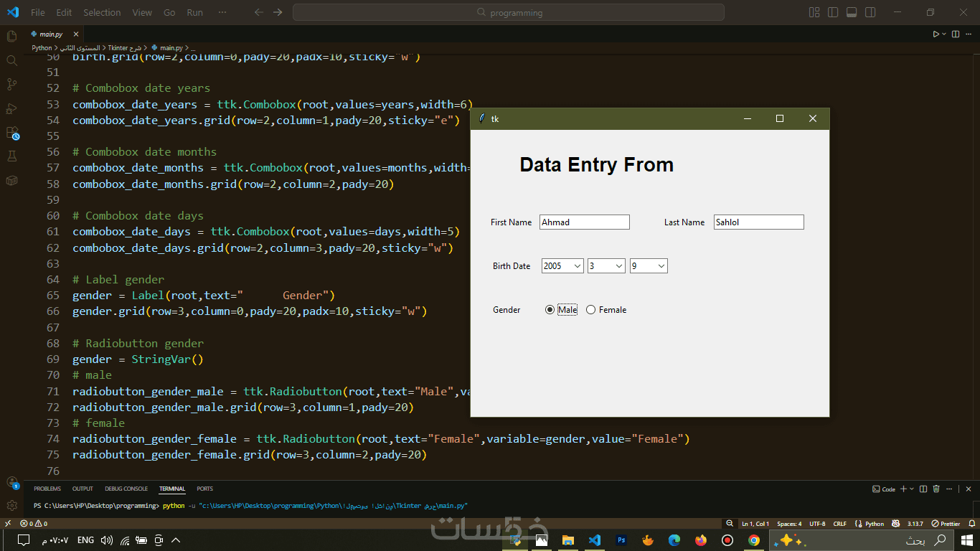This screenshot has width=980, height=551.
Task: Split the terminal panel
Action: tap(923, 489)
